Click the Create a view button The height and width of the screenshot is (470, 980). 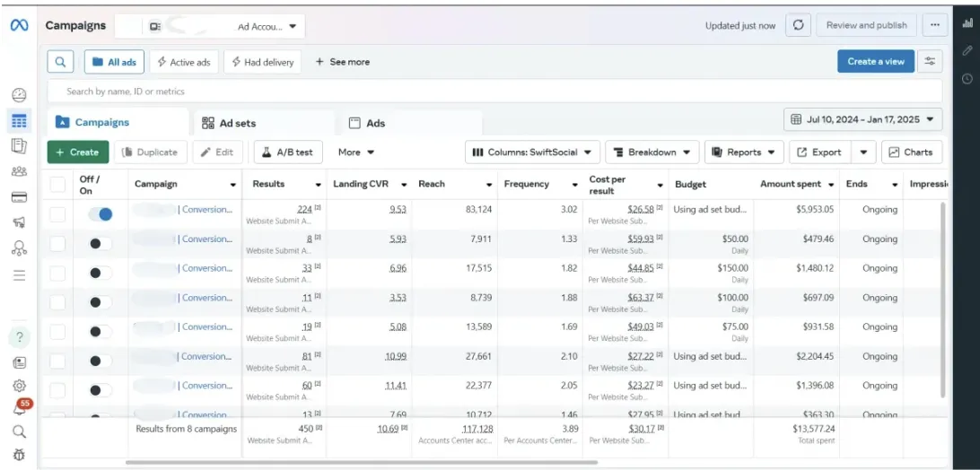875,61
